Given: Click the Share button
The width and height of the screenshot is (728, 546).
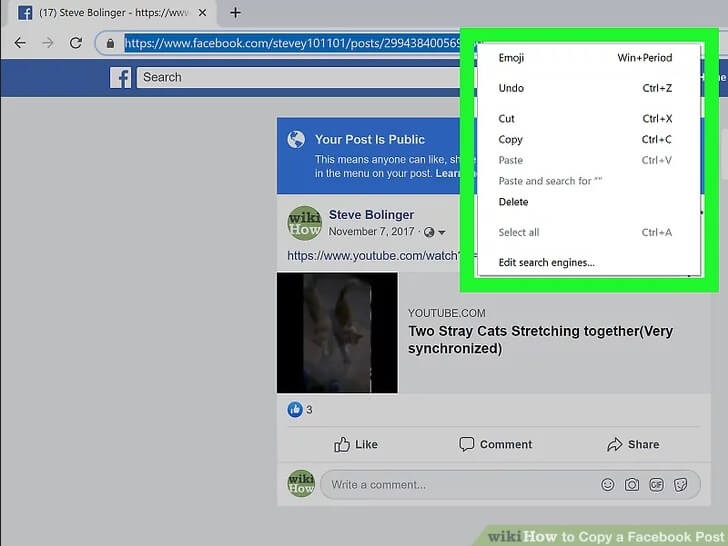Looking at the screenshot, I should click(633, 444).
